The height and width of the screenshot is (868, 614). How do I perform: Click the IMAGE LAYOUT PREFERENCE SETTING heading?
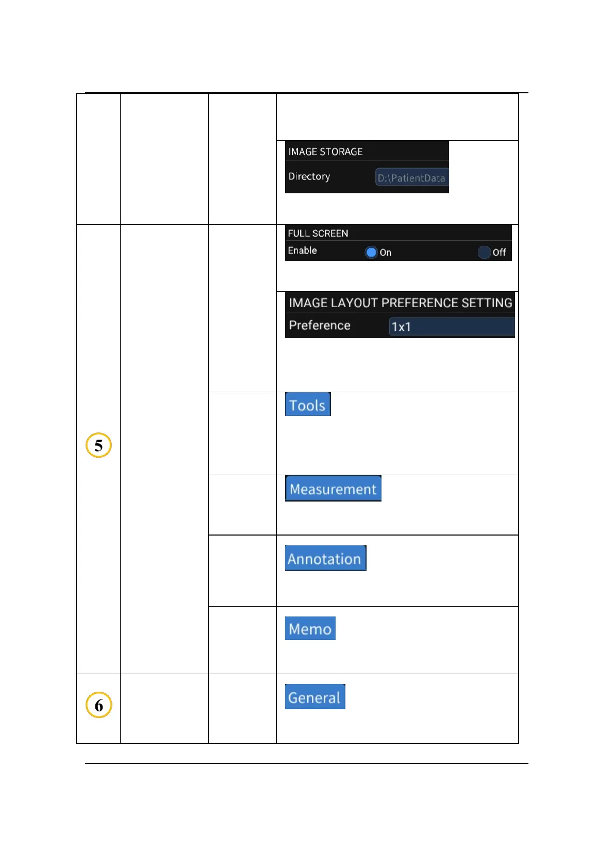(x=400, y=303)
